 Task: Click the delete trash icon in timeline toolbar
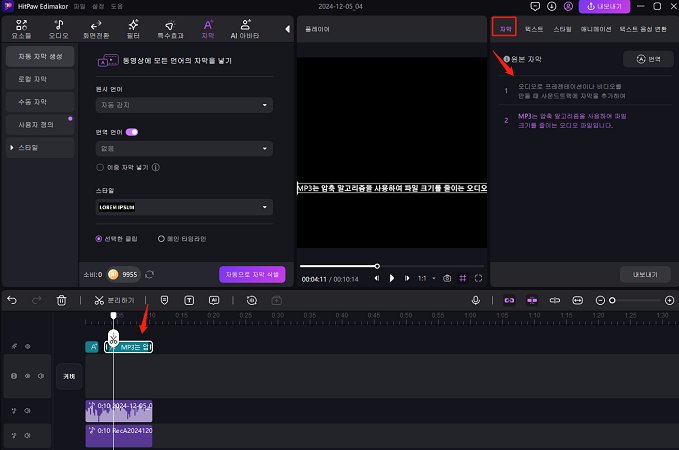[61, 299]
